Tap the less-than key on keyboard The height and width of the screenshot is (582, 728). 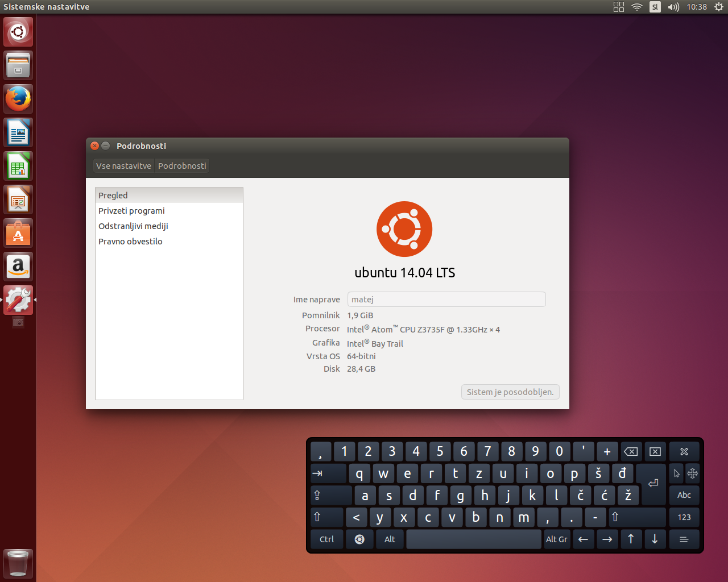pos(356,517)
